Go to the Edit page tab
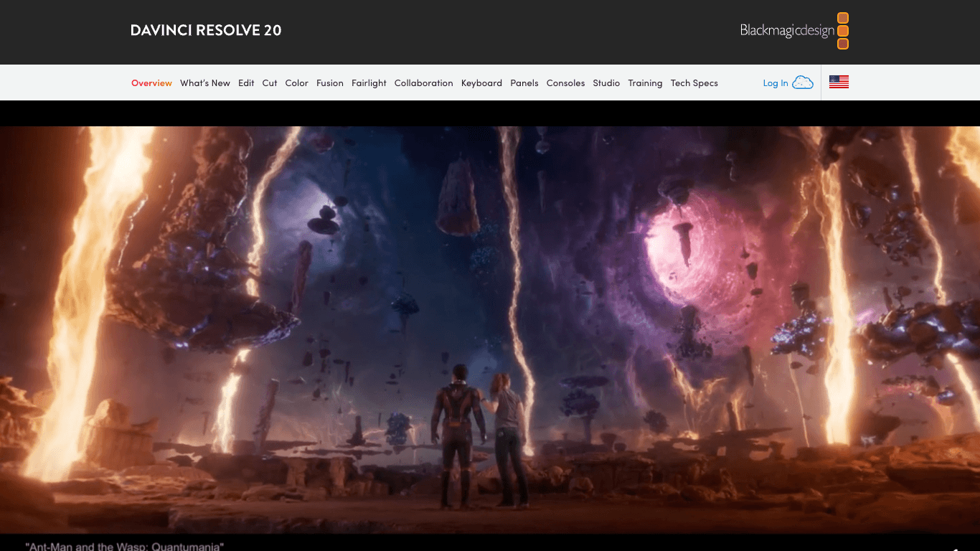This screenshot has height=551, width=980. click(x=246, y=83)
